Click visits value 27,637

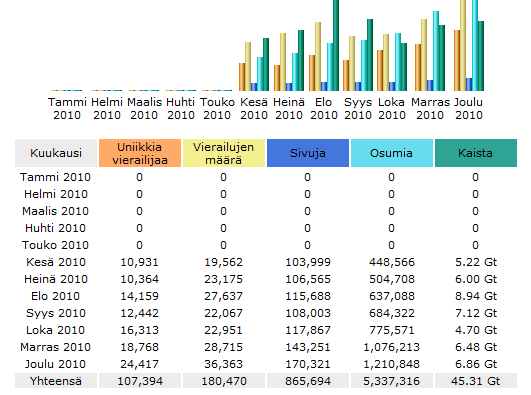click(x=224, y=296)
